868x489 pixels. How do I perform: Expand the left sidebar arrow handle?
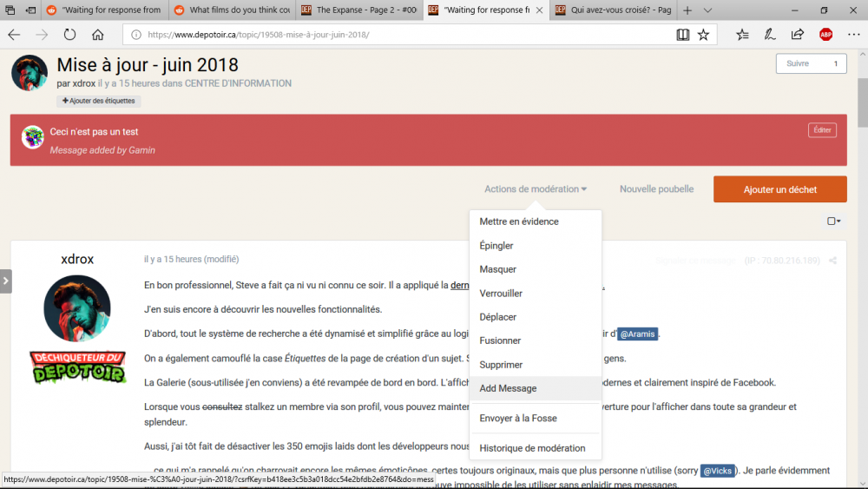5,281
